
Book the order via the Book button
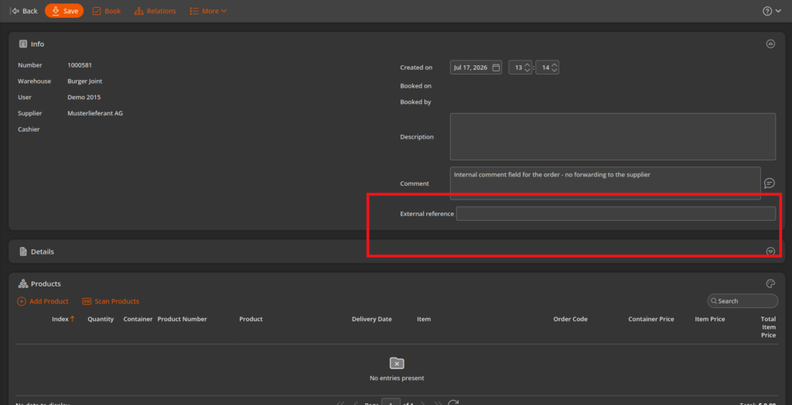[x=107, y=11]
